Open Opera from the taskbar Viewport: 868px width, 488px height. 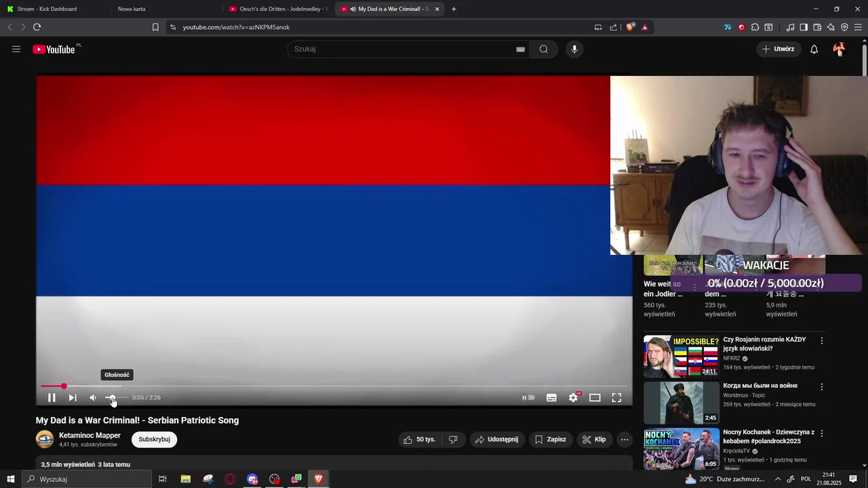pyautogui.click(x=231, y=479)
